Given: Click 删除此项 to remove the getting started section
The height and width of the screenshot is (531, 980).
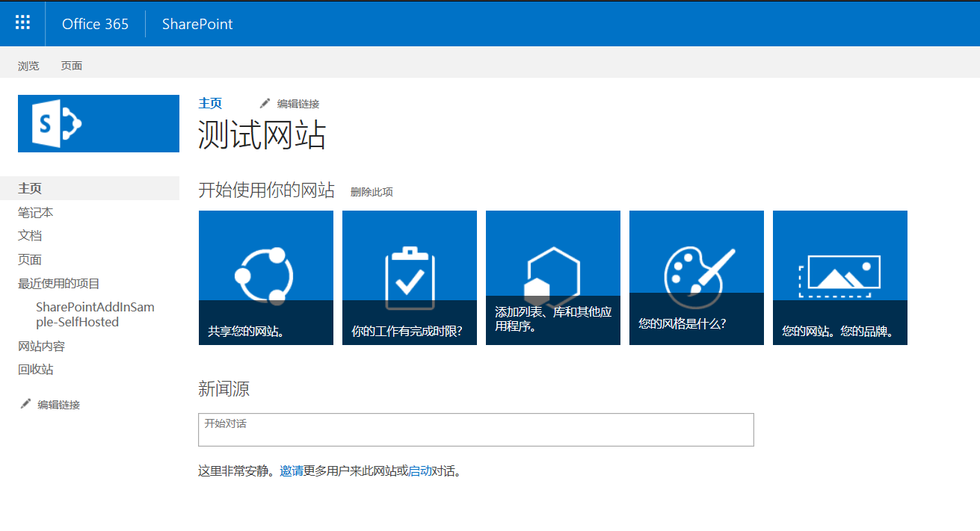Looking at the screenshot, I should tap(371, 191).
